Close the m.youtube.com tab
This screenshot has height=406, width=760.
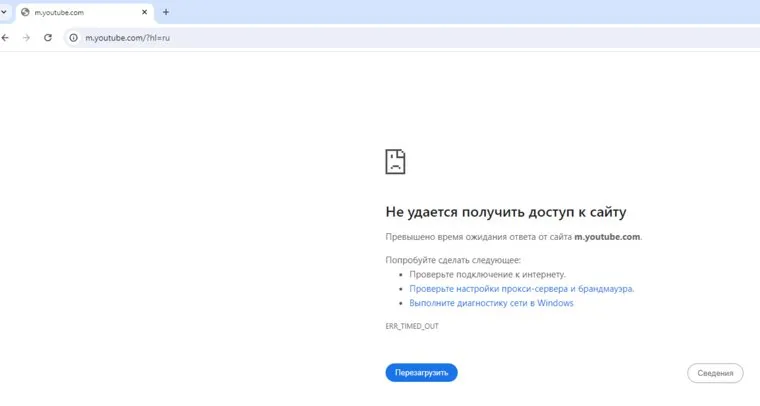click(x=144, y=12)
